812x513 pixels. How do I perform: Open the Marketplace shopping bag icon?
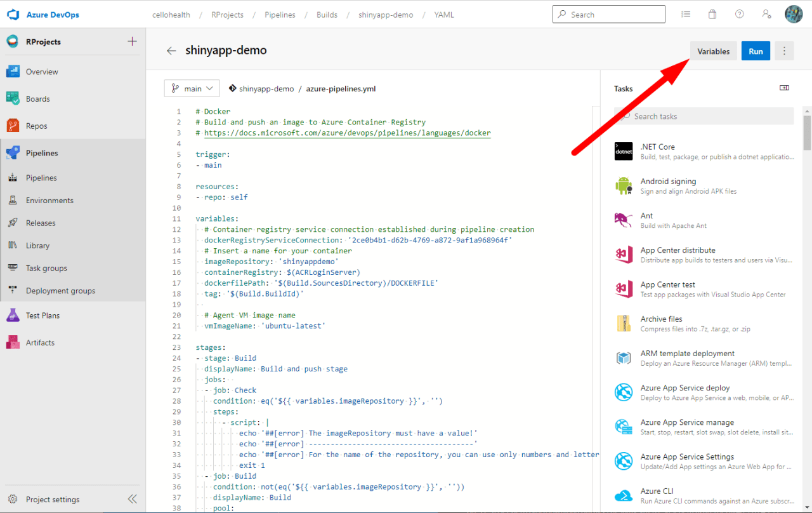pos(712,13)
